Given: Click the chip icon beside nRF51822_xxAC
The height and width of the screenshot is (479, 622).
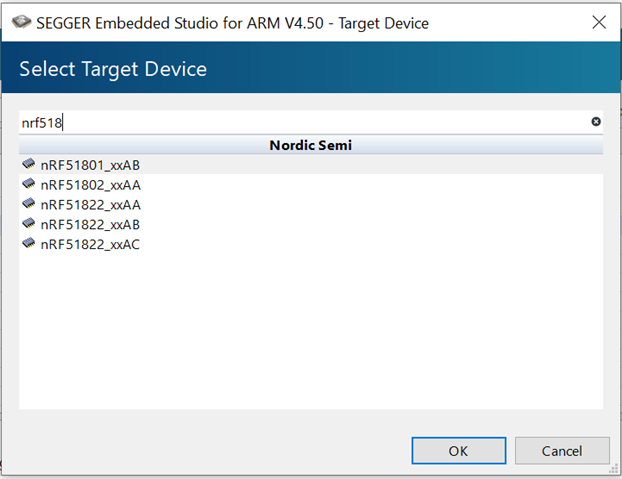Looking at the screenshot, I should pyautogui.click(x=29, y=243).
